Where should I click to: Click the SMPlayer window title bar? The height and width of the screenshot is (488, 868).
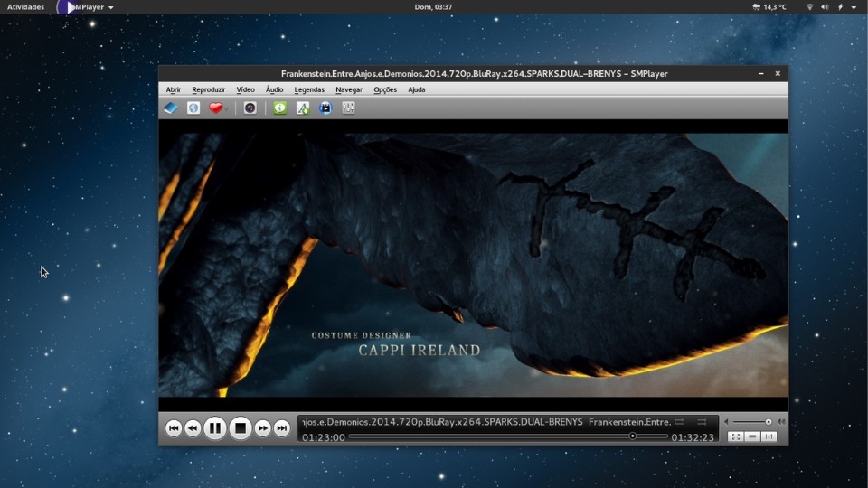pyautogui.click(x=474, y=73)
